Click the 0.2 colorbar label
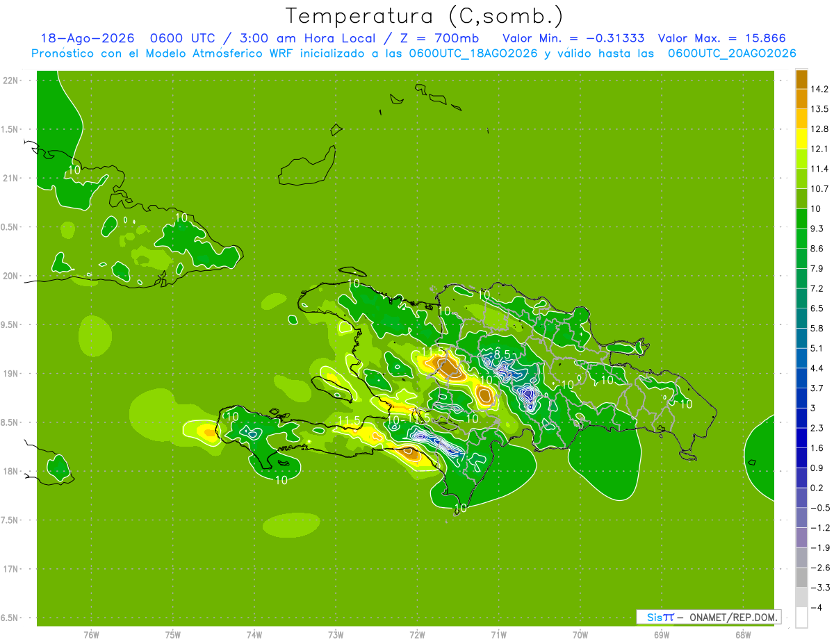The image size is (834, 644). pyautogui.click(x=818, y=488)
